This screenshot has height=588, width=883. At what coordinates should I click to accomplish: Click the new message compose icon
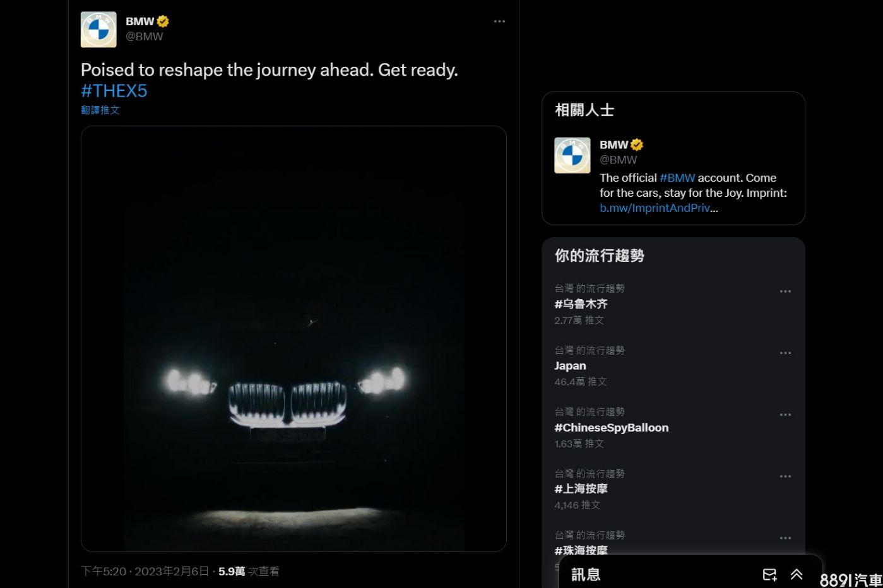(x=769, y=574)
